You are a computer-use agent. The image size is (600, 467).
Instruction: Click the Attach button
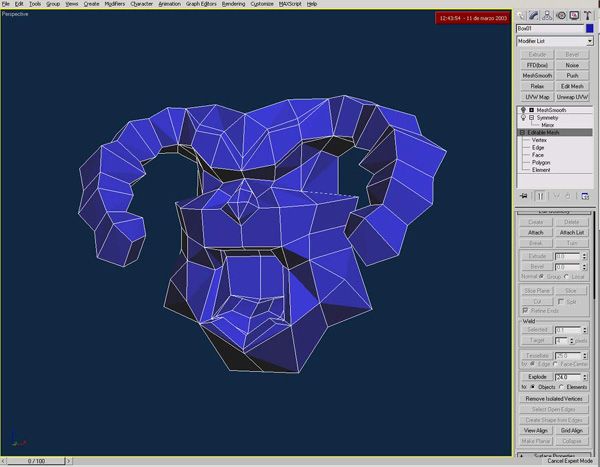[x=536, y=232]
